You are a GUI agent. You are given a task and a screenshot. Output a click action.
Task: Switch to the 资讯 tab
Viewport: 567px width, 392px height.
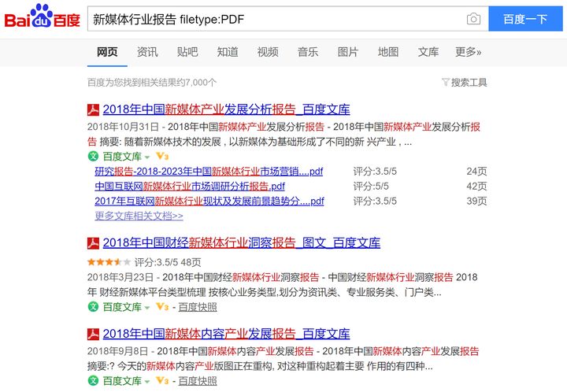tap(147, 52)
